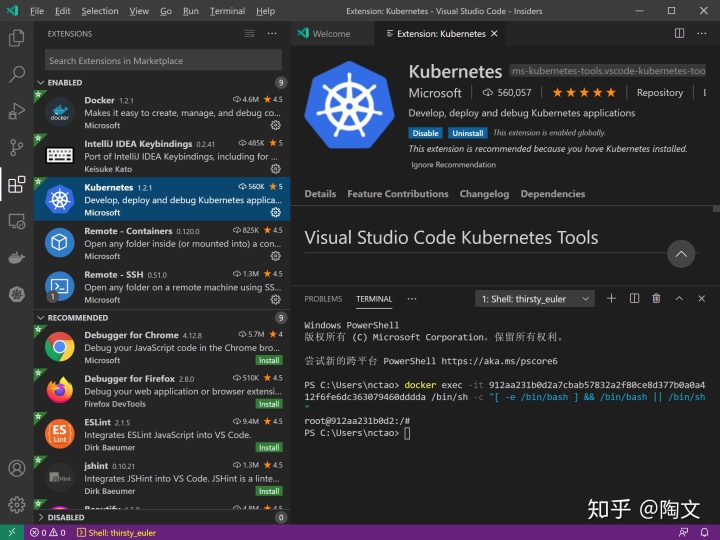Open manage gear for IntelliJ IDEA Keybindings
This screenshot has height=540, width=720.
[276, 169]
